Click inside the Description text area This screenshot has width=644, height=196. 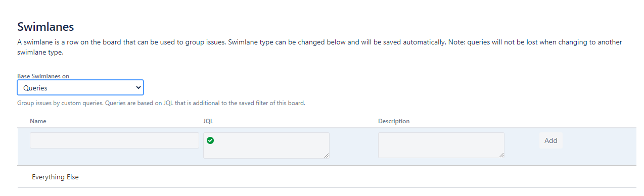coord(441,145)
